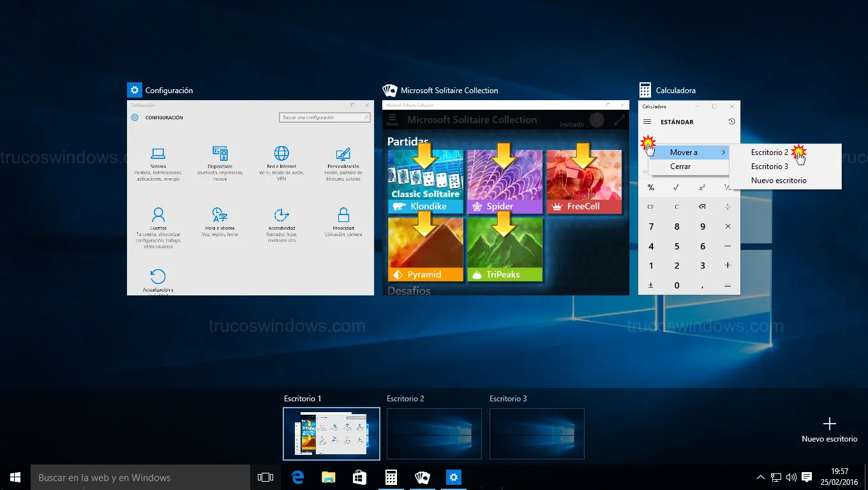Click the 'Buscar en la web' search box
Screen dimensions: 868x490
click(x=140, y=477)
